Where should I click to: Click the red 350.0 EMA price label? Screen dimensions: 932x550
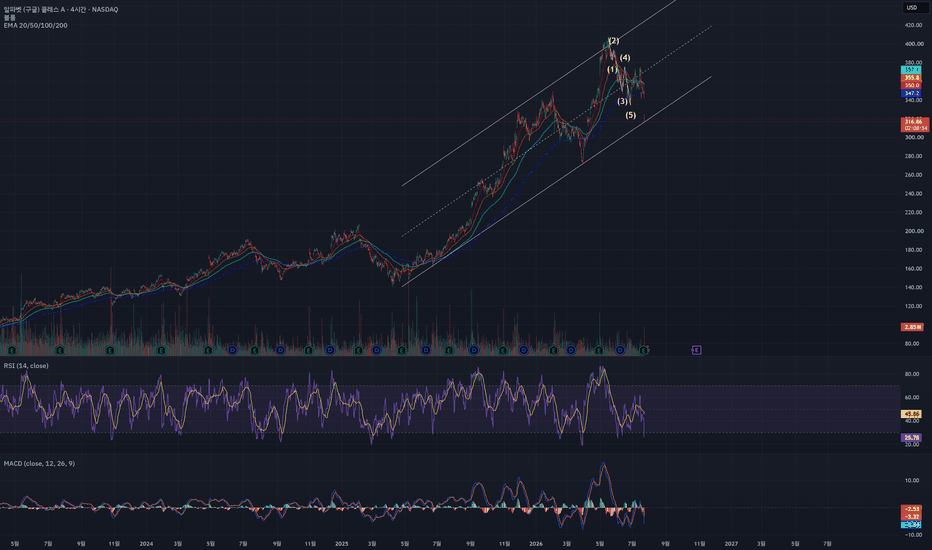click(911, 86)
